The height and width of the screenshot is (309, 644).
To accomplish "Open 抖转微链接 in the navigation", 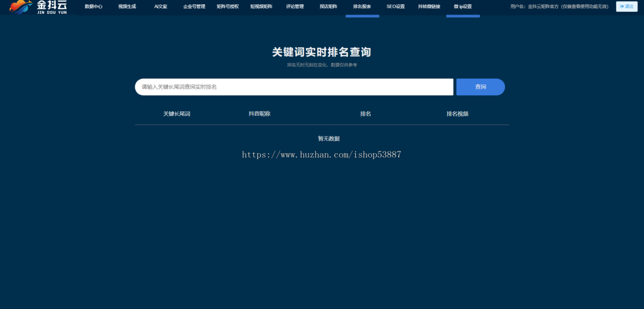I will pyautogui.click(x=429, y=6).
